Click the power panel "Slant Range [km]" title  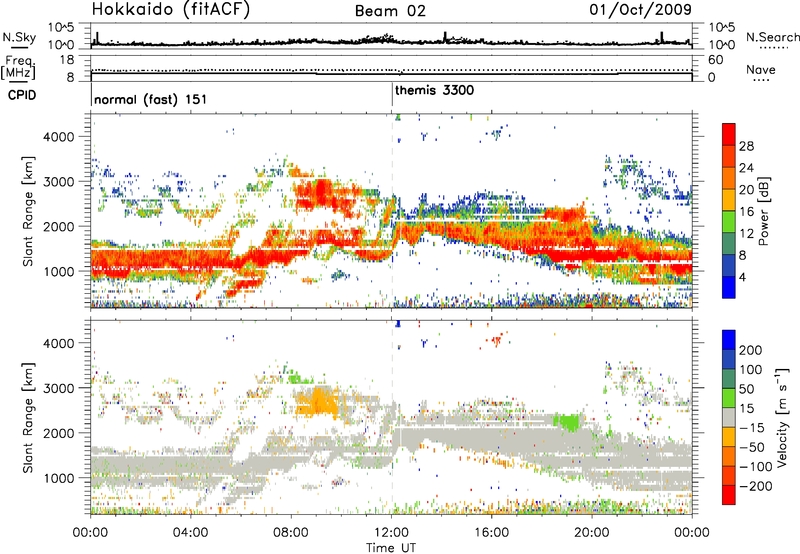pos(28,212)
